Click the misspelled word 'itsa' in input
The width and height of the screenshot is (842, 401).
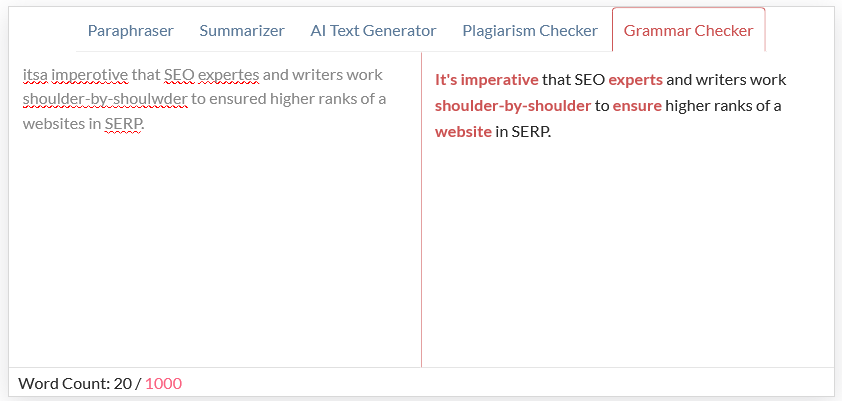(35, 75)
